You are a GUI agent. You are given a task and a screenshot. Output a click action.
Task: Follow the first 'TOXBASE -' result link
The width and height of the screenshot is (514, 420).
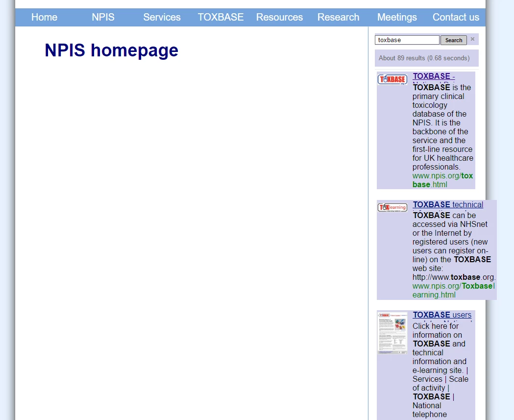point(434,76)
